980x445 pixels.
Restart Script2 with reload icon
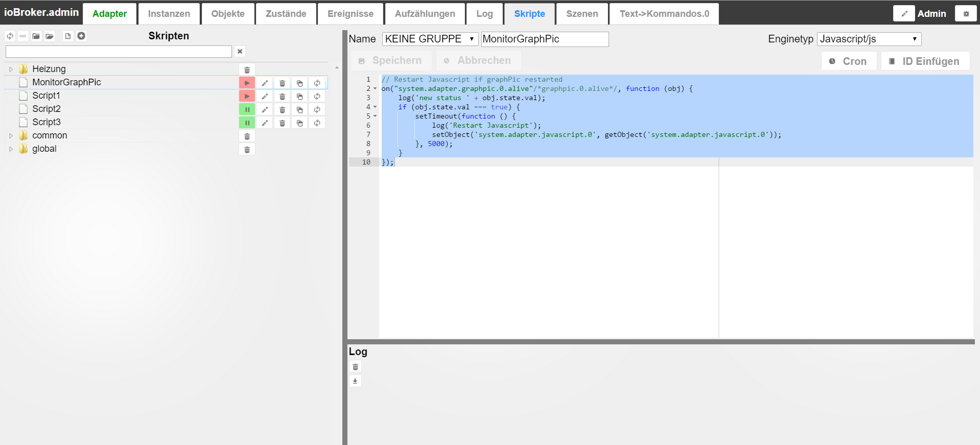317,110
